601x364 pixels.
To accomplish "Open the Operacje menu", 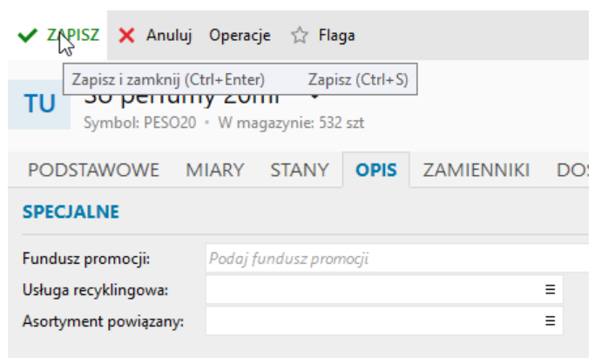I will pos(240,36).
